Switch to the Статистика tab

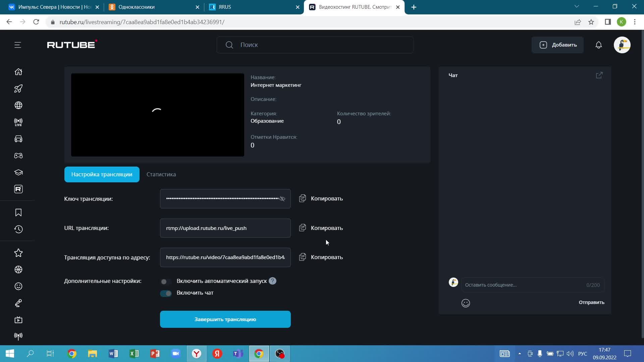click(161, 174)
